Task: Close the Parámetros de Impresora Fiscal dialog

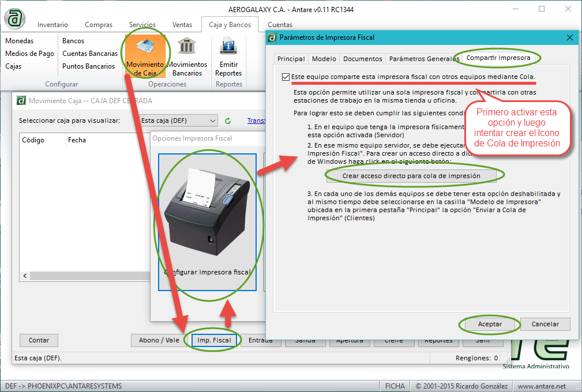Action: pyautogui.click(x=569, y=37)
